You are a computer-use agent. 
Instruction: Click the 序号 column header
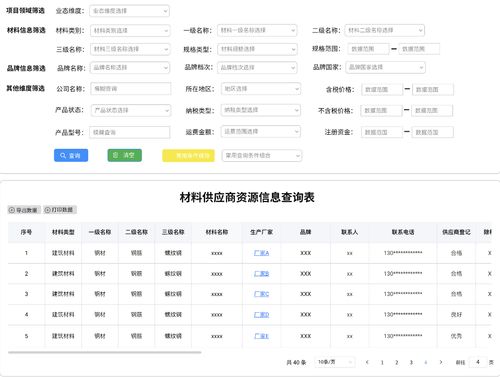[26, 232]
